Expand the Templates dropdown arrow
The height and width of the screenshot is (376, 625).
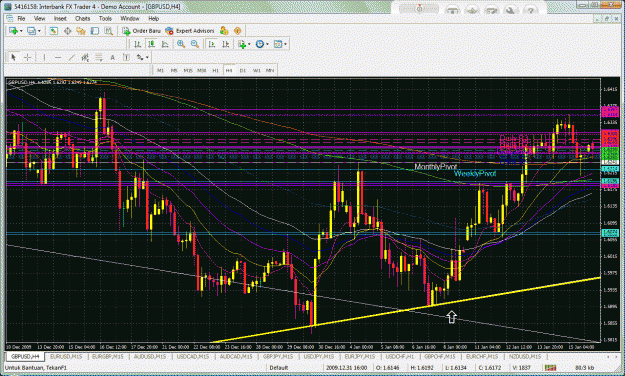coord(285,44)
